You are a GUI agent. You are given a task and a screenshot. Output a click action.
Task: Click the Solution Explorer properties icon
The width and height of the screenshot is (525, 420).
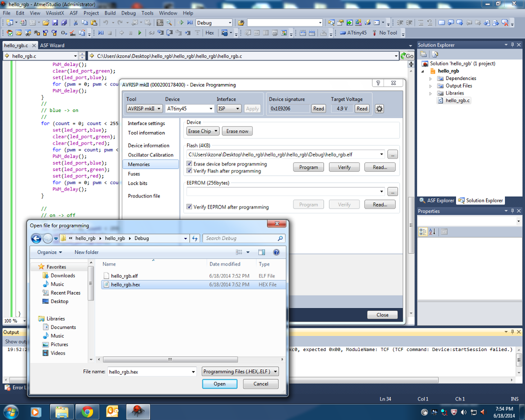[x=423, y=54]
